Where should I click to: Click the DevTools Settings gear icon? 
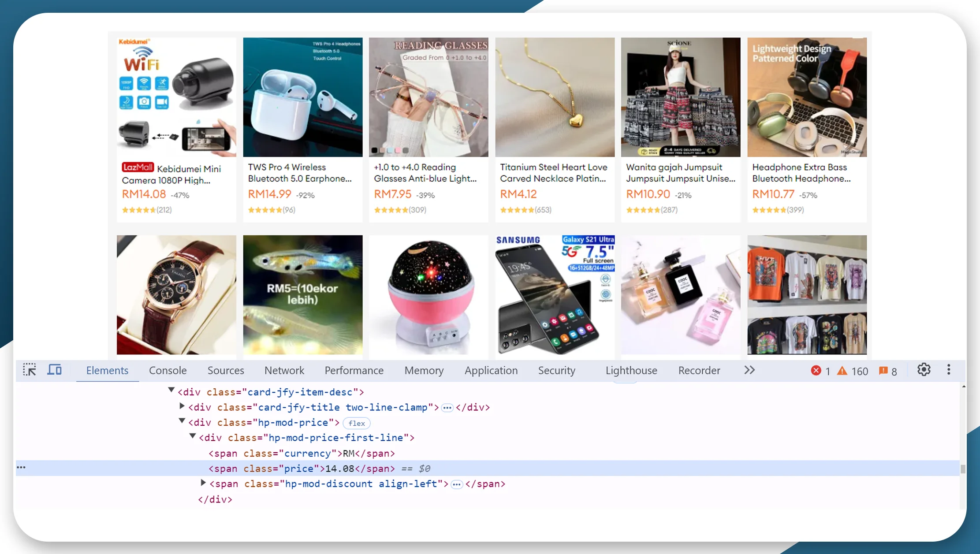tap(924, 370)
